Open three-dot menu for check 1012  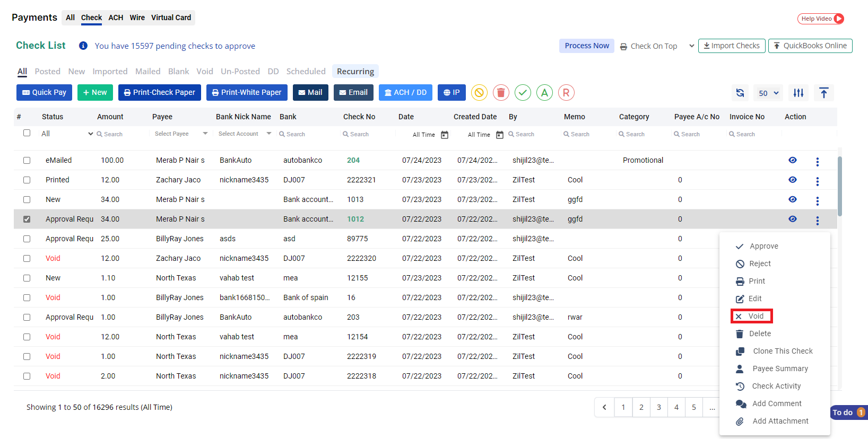pyautogui.click(x=817, y=221)
